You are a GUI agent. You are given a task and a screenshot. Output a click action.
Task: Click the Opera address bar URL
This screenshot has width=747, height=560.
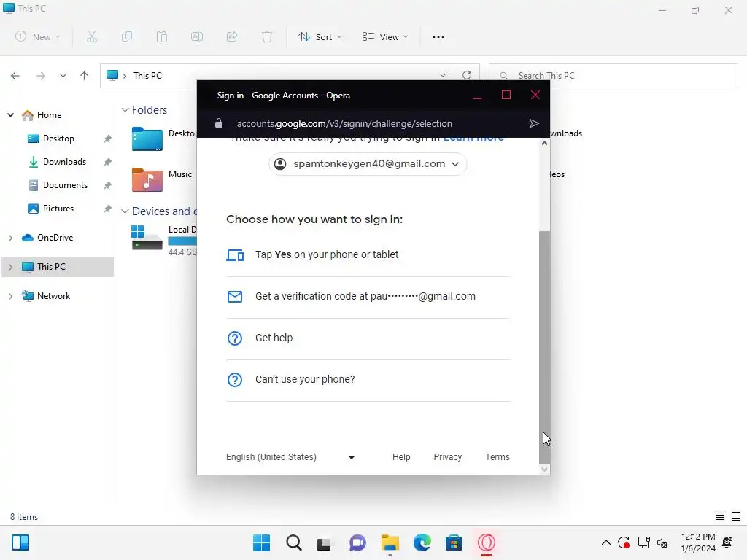344,124
